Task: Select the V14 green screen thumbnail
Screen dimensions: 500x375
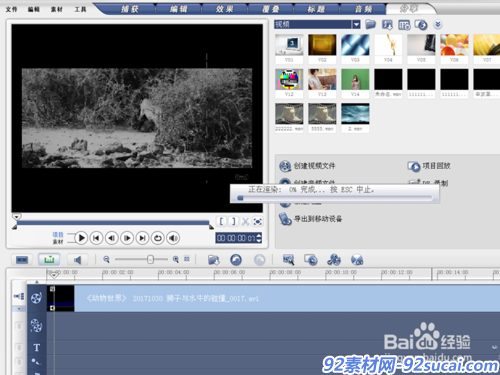Action: point(355,83)
